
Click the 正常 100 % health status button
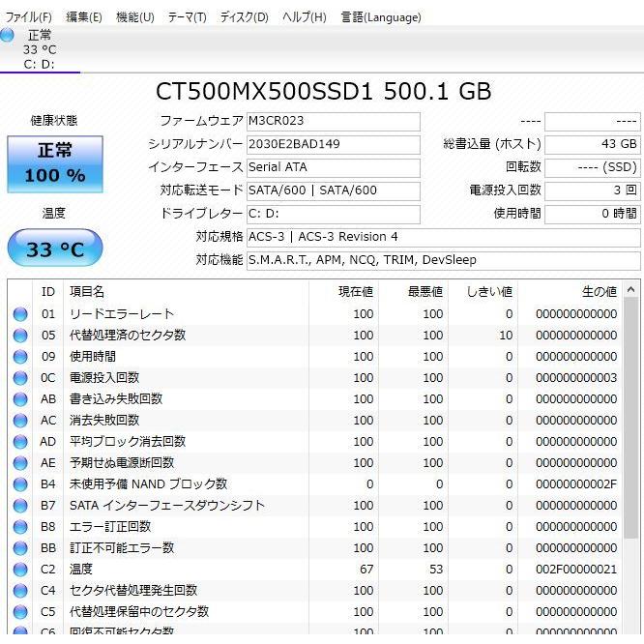point(55,164)
